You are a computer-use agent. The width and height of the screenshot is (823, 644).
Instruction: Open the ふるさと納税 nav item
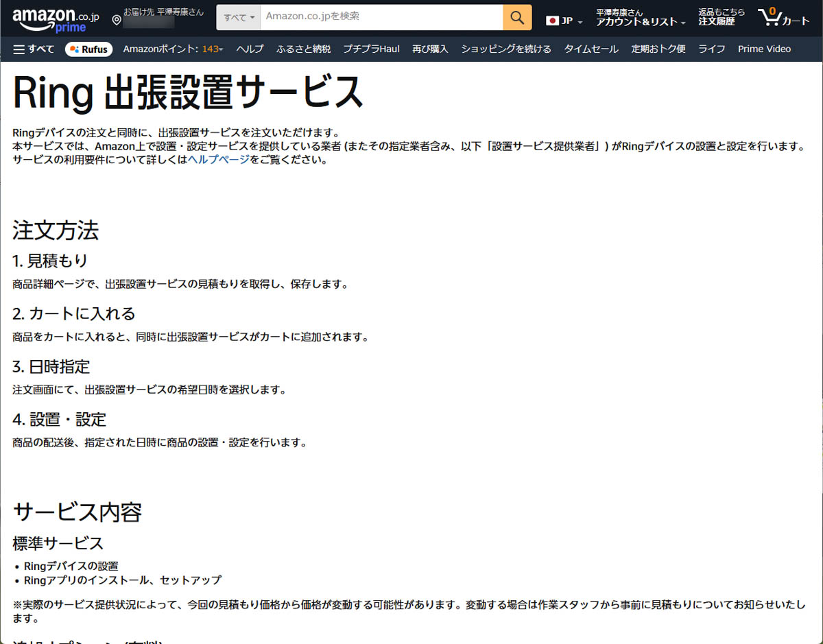pos(303,49)
